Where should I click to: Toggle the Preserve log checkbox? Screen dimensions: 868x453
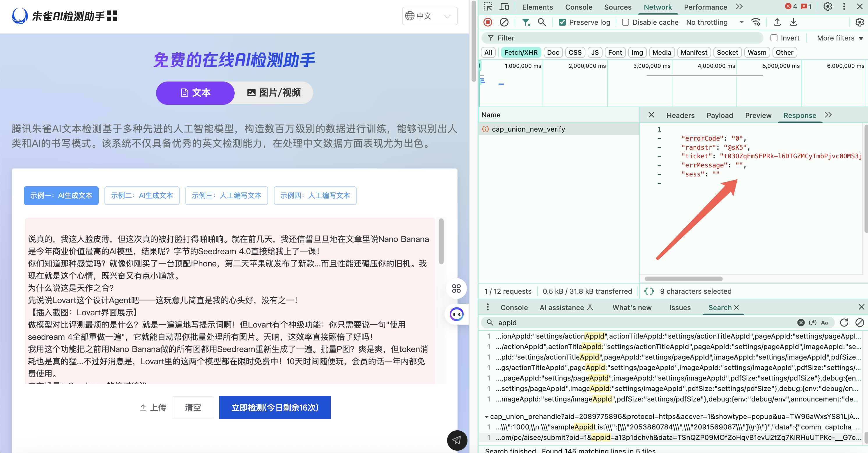click(562, 22)
